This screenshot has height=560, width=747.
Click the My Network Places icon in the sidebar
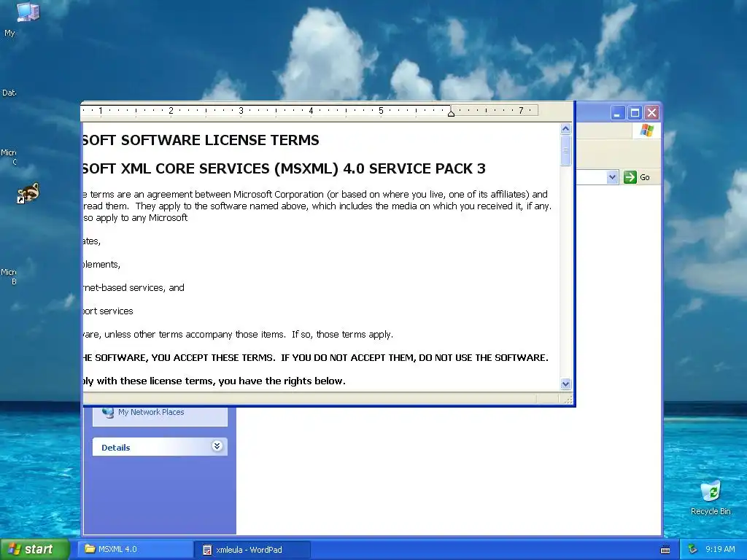pyautogui.click(x=108, y=413)
